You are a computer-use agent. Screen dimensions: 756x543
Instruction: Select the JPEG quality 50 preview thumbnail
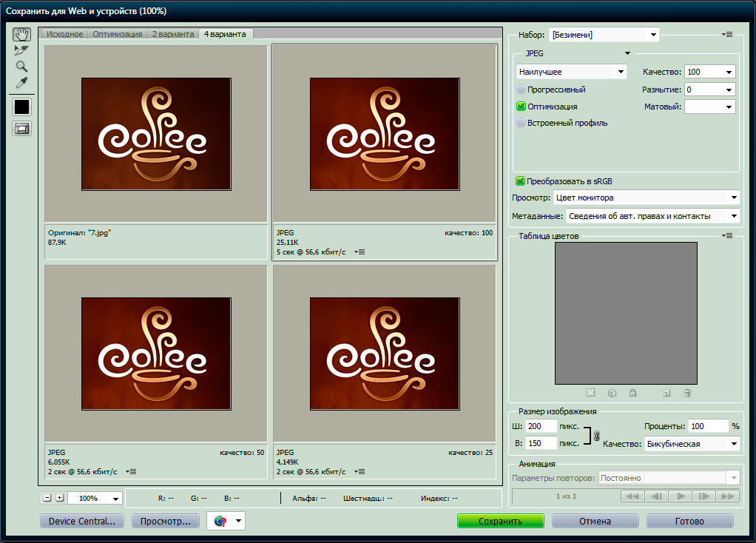pos(156,354)
